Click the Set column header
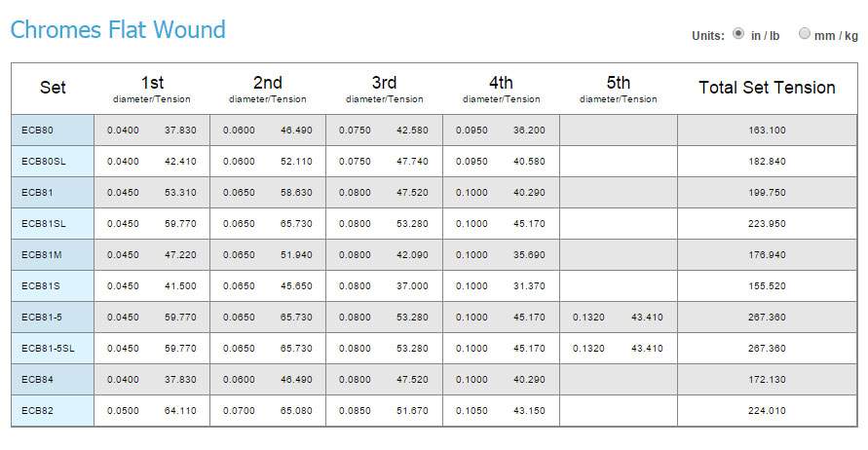The height and width of the screenshot is (450, 868). coord(53,88)
